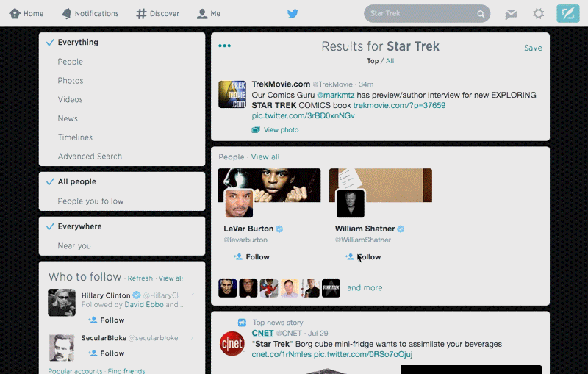The height and width of the screenshot is (374, 588).
Task: Filter results by News
Action: pos(68,118)
